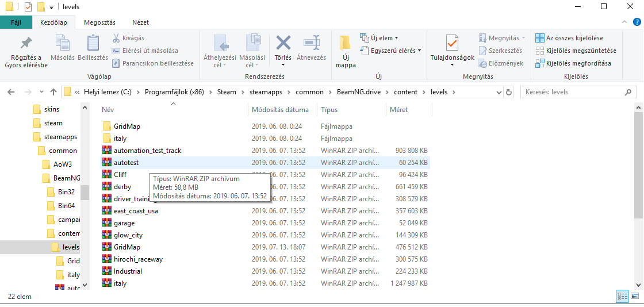Refresh the levels folder view

coord(509,92)
